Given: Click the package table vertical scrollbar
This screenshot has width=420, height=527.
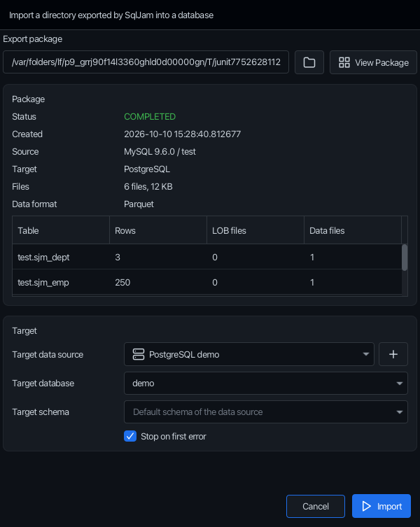Looking at the screenshot, I should click(x=405, y=258).
